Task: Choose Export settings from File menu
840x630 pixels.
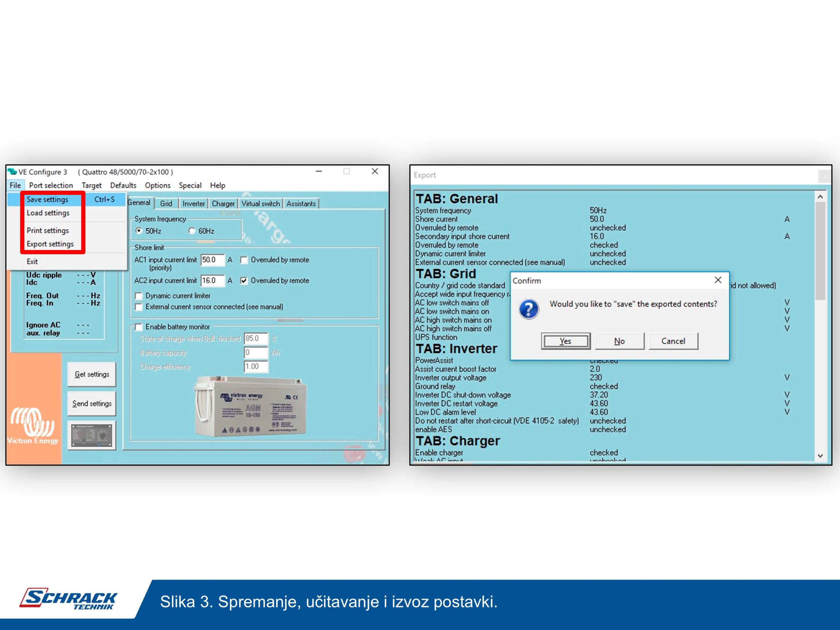Action: pyautogui.click(x=50, y=244)
